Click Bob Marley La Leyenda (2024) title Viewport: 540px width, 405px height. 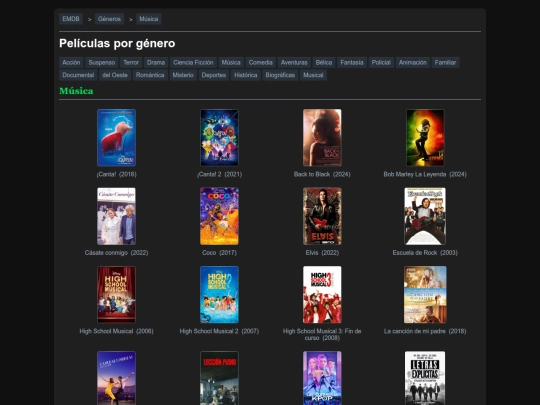coord(425,174)
